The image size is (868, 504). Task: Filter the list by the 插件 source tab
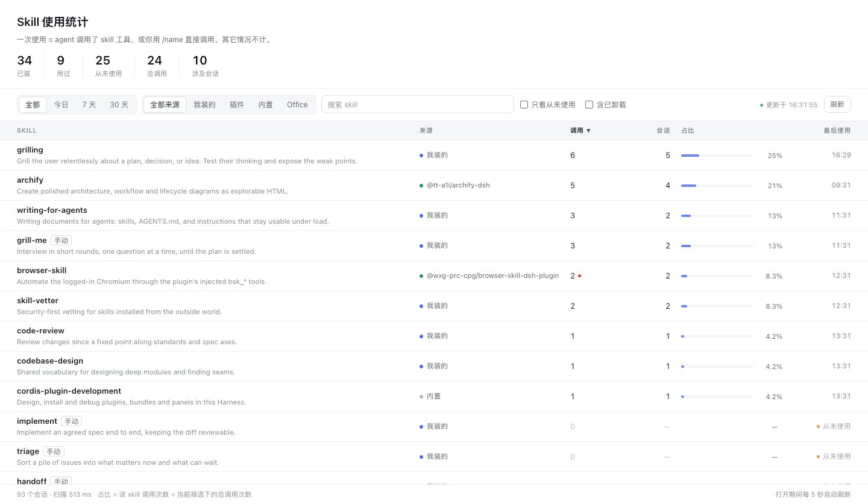[237, 104]
